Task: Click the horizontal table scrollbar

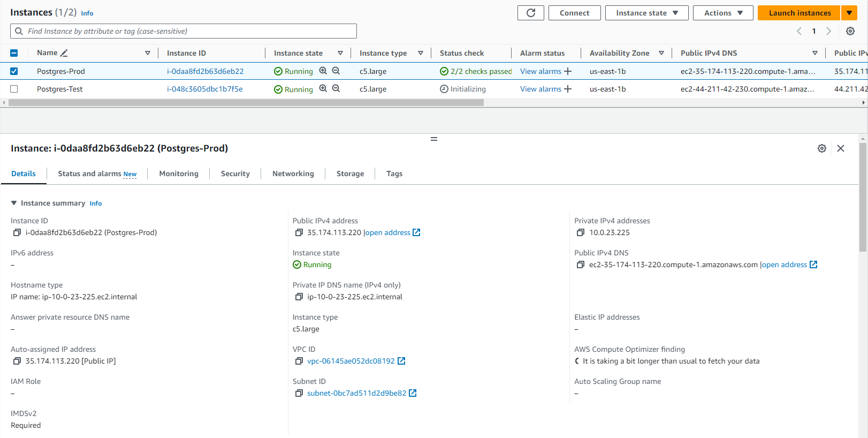Action: pos(246,102)
